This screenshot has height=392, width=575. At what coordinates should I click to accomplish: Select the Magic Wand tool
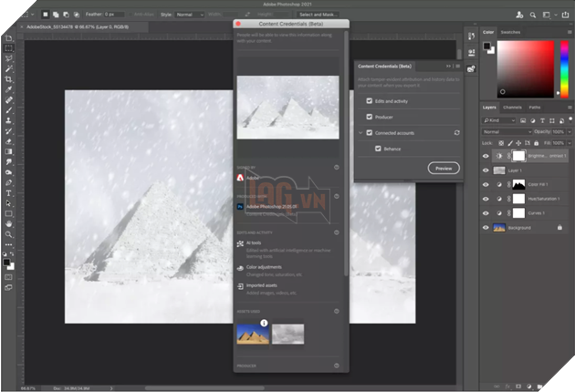point(9,68)
